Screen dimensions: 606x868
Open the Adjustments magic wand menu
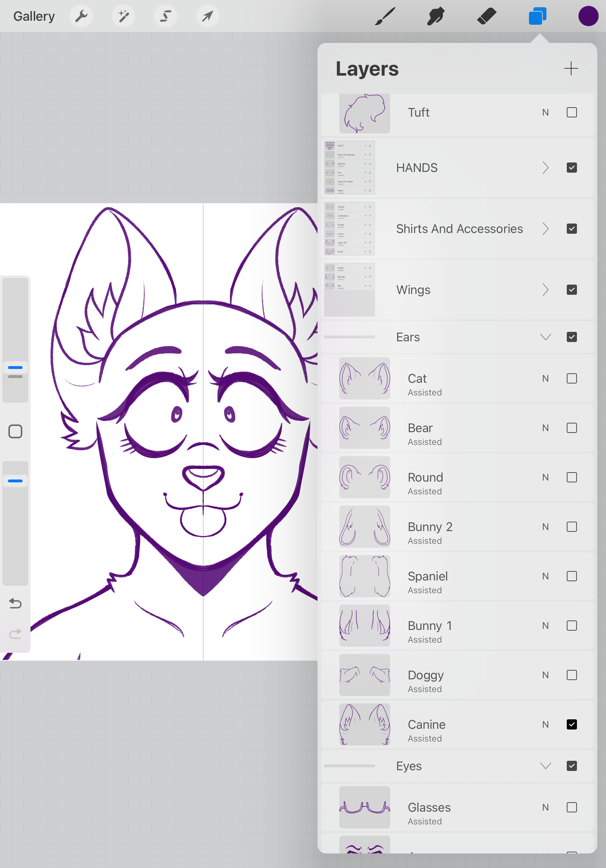pyautogui.click(x=124, y=16)
